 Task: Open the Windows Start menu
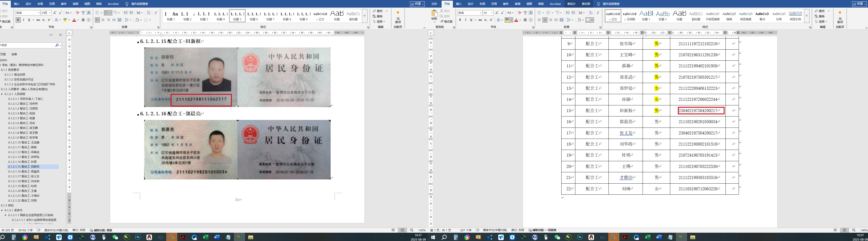[x=433, y=237]
